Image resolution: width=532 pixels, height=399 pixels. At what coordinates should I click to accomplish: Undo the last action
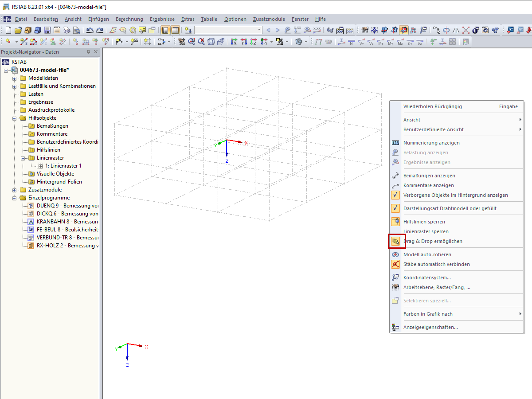coord(90,30)
